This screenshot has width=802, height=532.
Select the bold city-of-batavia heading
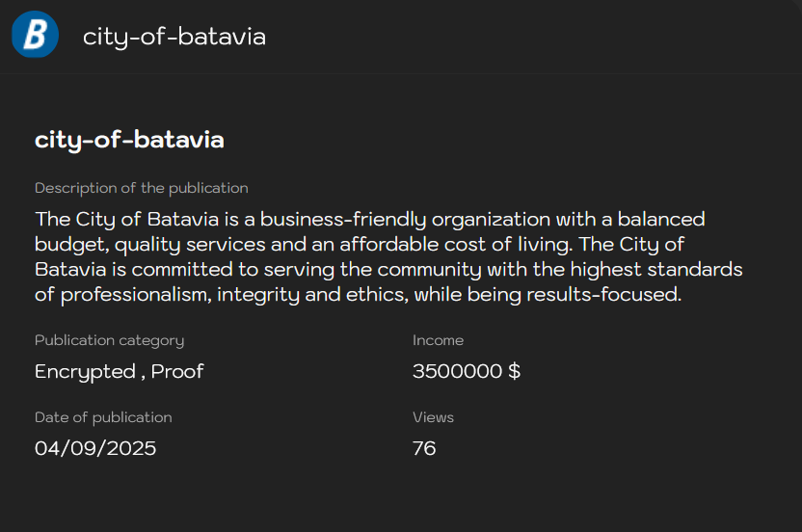tap(129, 140)
